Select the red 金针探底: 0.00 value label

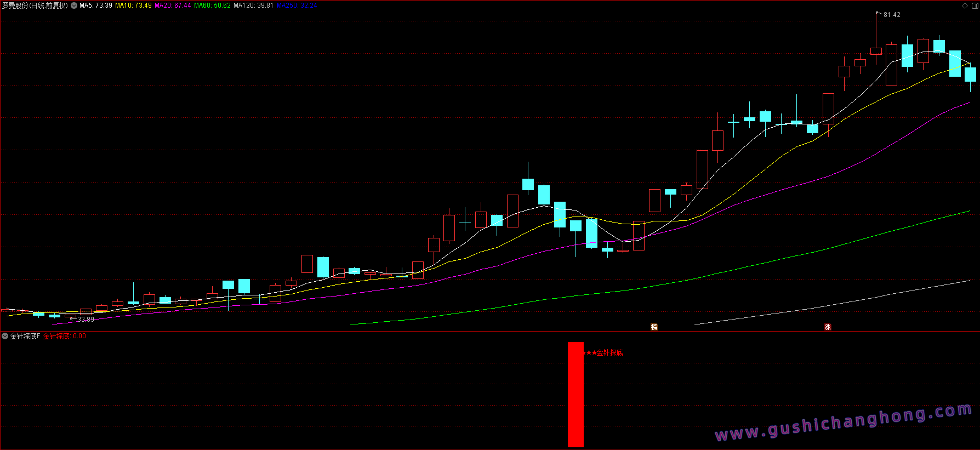65,336
